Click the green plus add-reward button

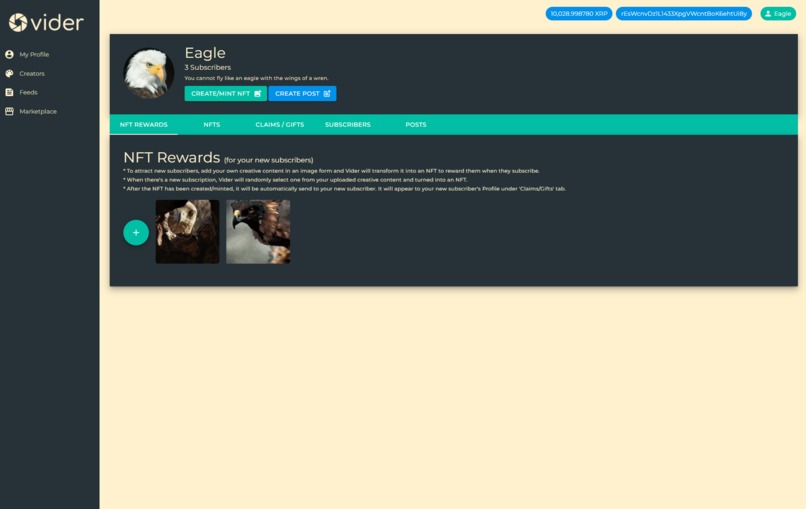click(136, 232)
